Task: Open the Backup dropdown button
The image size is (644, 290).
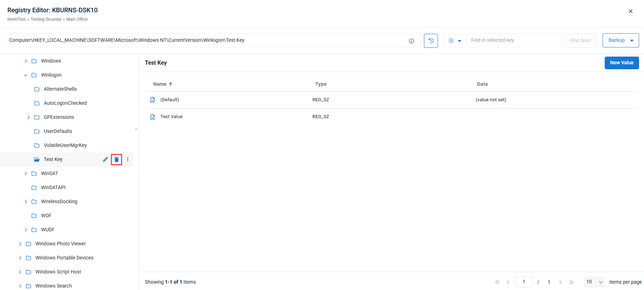Action: pos(620,40)
